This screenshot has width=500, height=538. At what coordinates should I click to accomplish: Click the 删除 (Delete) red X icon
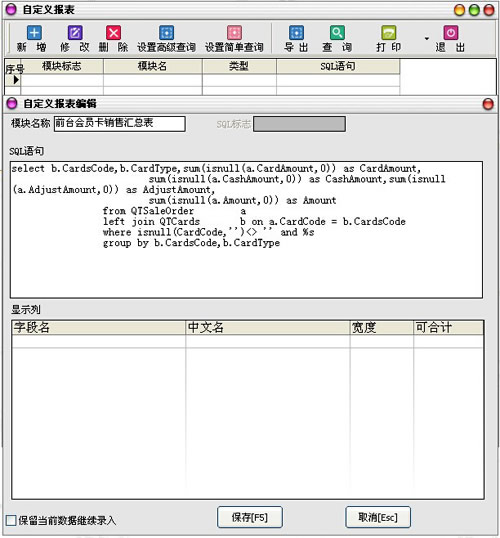coord(114,33)
